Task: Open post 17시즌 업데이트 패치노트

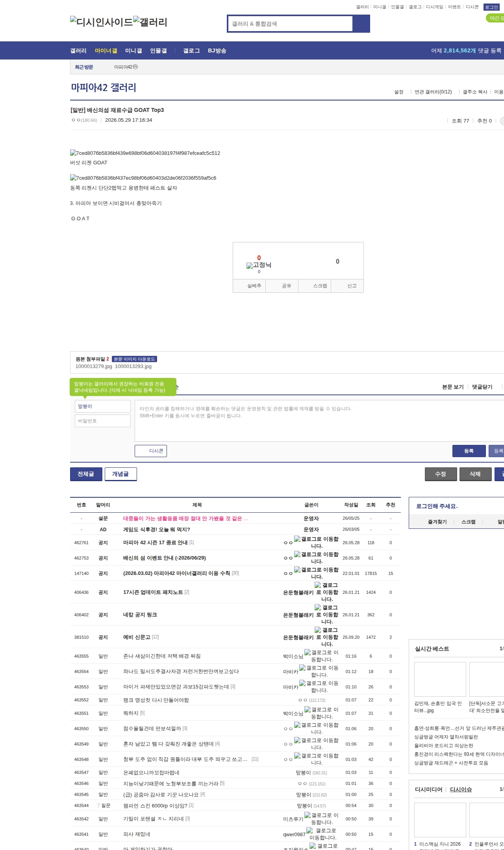Action: point(153,592)
